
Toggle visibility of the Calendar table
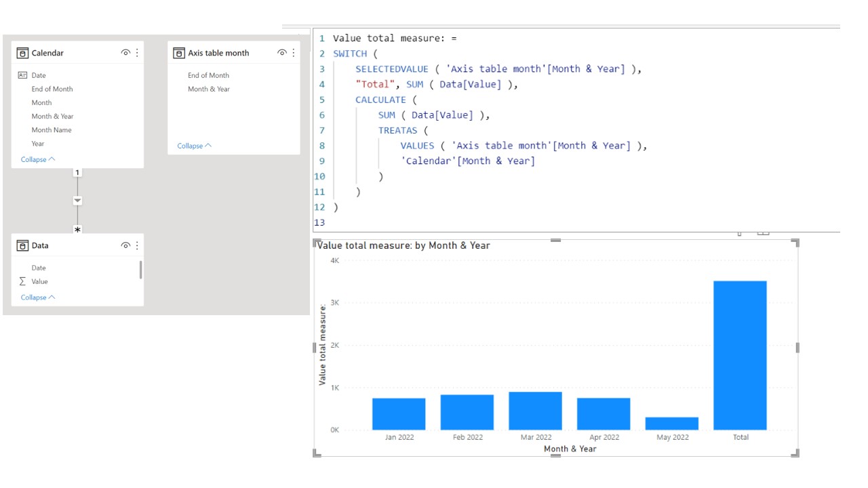125,53
